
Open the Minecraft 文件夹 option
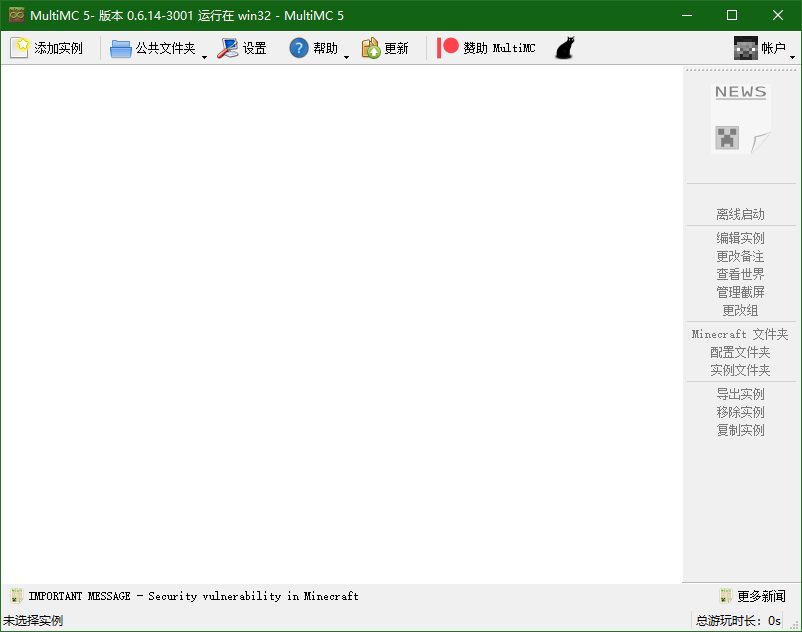pyautogui.click(x=740, y=334)
